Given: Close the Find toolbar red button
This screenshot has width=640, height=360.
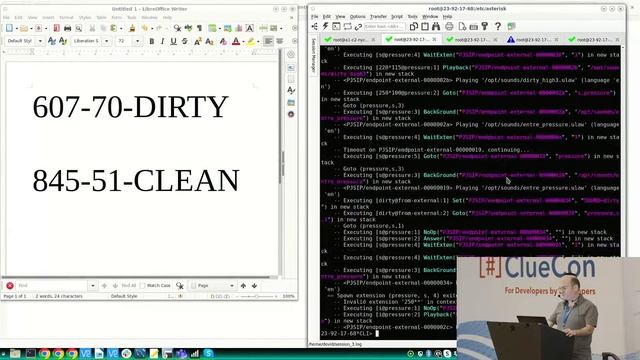Looking at the screenshot, I should tap(10, 286).
